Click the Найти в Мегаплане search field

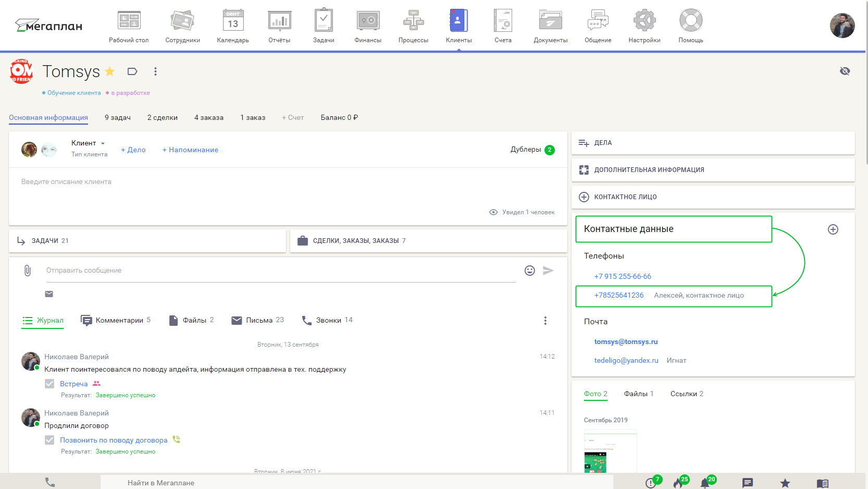pos(356,483)
